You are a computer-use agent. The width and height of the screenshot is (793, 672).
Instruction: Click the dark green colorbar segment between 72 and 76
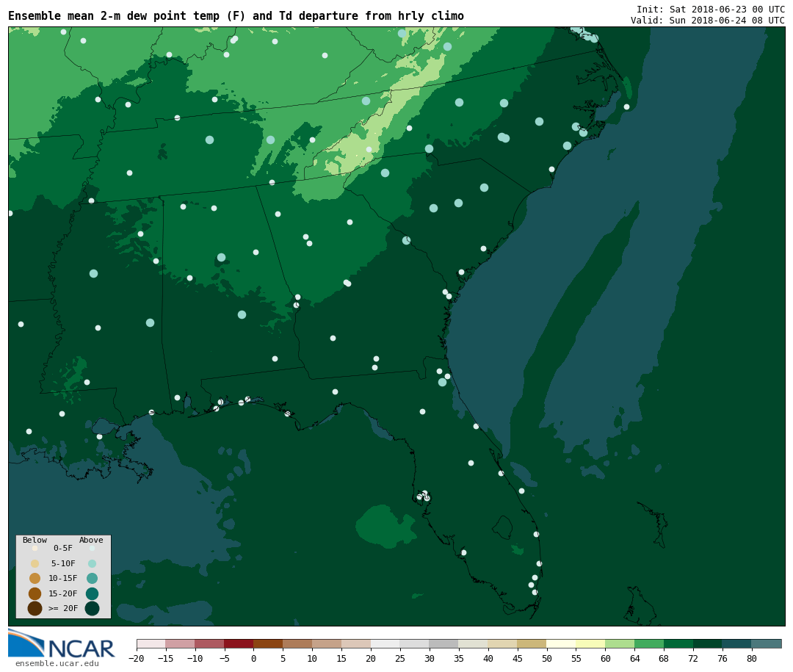click(708, 643)
